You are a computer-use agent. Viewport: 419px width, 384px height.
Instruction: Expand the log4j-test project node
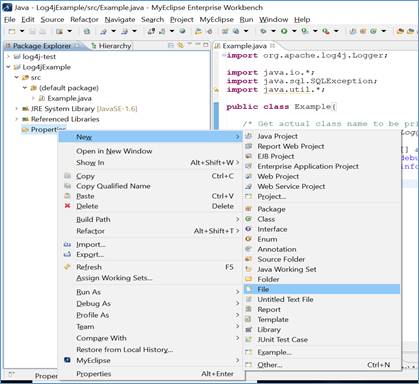(x=8, y=57)
